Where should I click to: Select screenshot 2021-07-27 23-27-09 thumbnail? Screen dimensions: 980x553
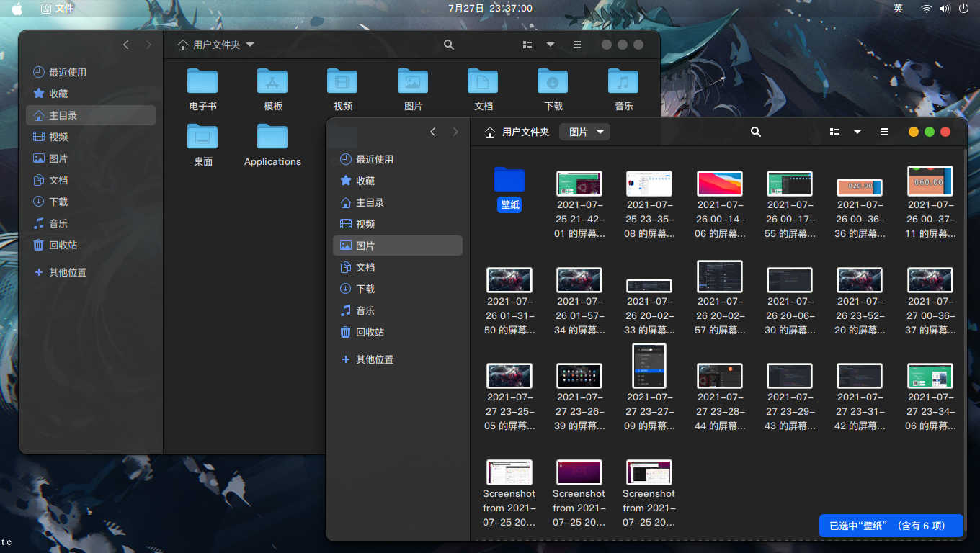[x=649, y=366]
